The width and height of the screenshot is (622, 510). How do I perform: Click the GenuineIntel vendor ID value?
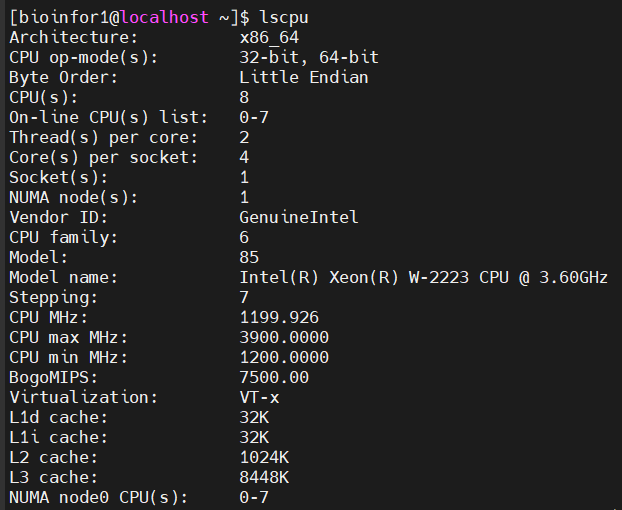click(299, 217)
